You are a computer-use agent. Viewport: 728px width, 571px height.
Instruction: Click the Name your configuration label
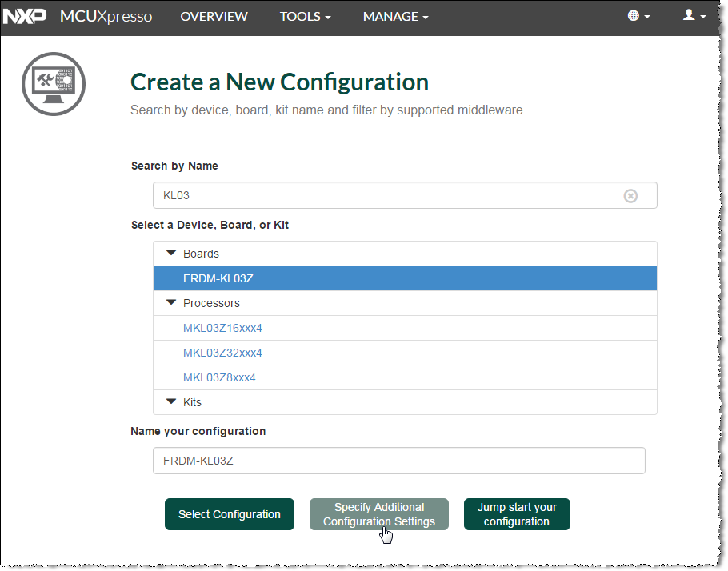tap(198, 431)
